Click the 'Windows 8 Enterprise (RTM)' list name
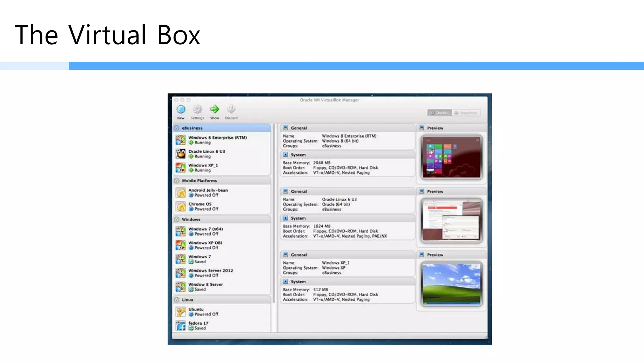The image size is (644, 362). click(218, 138)
